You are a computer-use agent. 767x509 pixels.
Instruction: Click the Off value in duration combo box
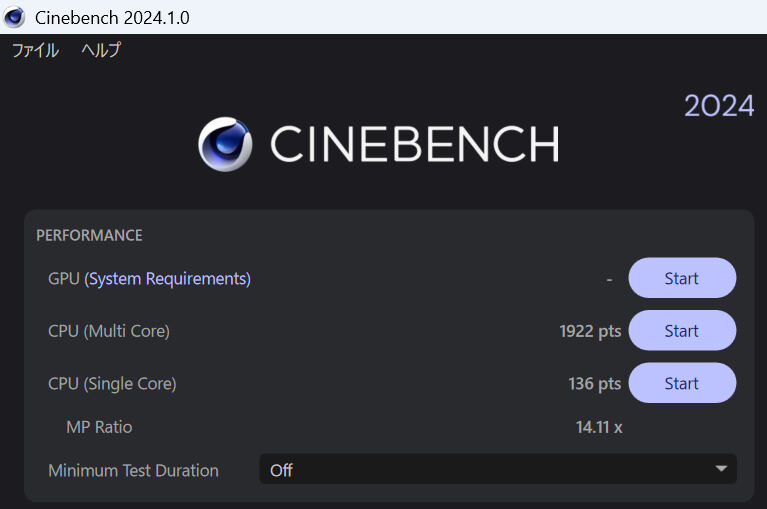(281, 470)
